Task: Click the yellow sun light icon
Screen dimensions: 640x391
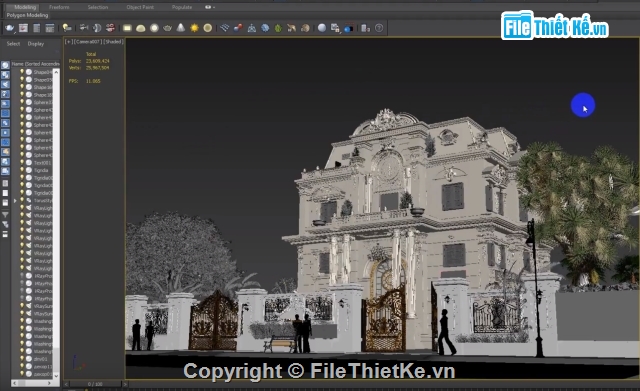Action: [194, 28]
